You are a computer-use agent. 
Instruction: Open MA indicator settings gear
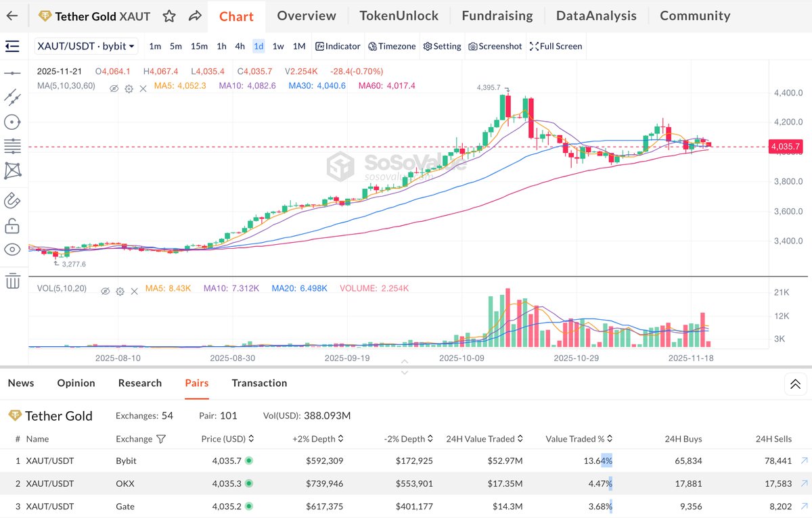(x=129, y=89)
